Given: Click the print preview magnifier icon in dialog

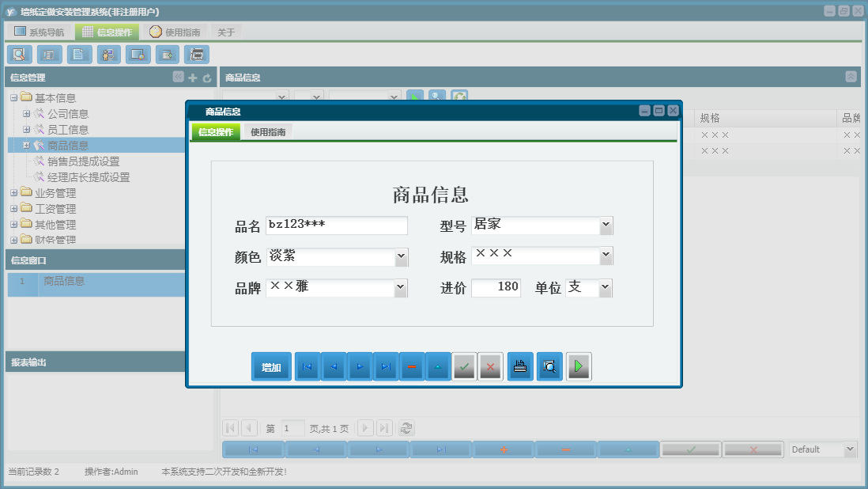Looking at the screenshot, I should pyautogui.click(x=549, y=366).
